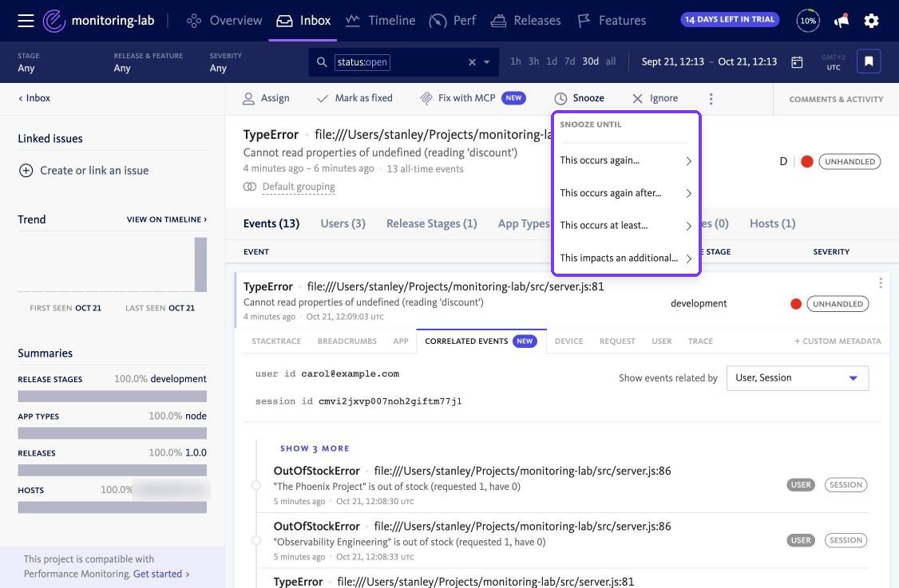The height and width of the screenshot is (588, 899).
Task: Open the event row kebab menu
Action: (880, 283)
